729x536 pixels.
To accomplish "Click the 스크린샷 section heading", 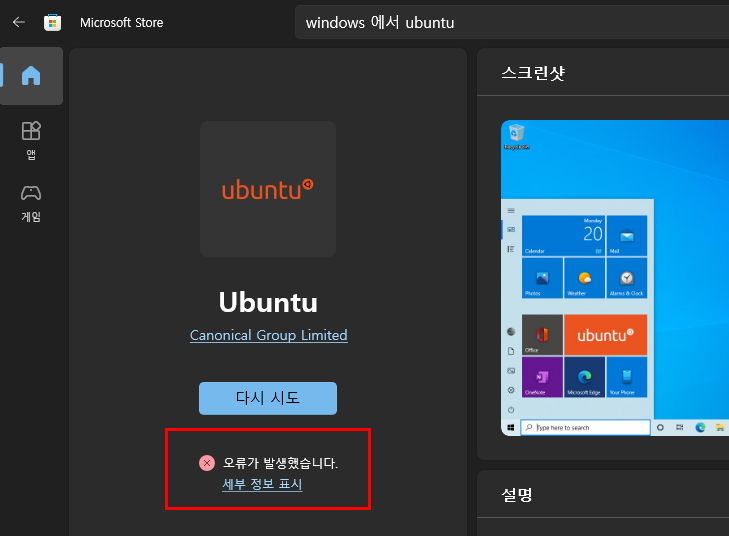I will (533, 73).
